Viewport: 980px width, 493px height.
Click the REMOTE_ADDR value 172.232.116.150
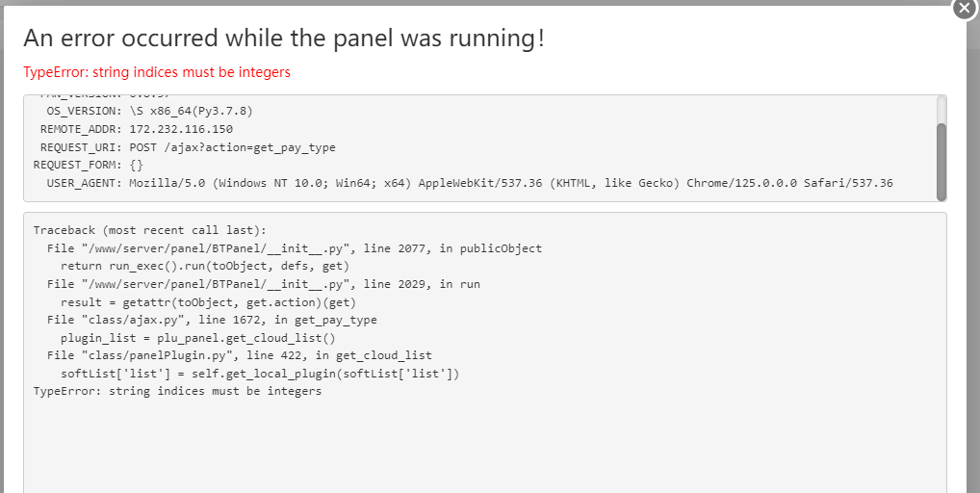coord(181,129)
